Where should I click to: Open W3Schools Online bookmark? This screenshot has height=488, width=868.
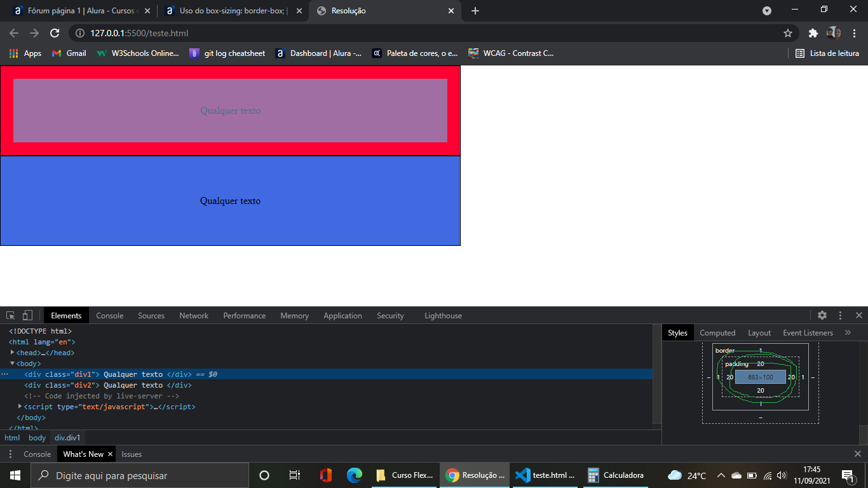click(138, 53)
